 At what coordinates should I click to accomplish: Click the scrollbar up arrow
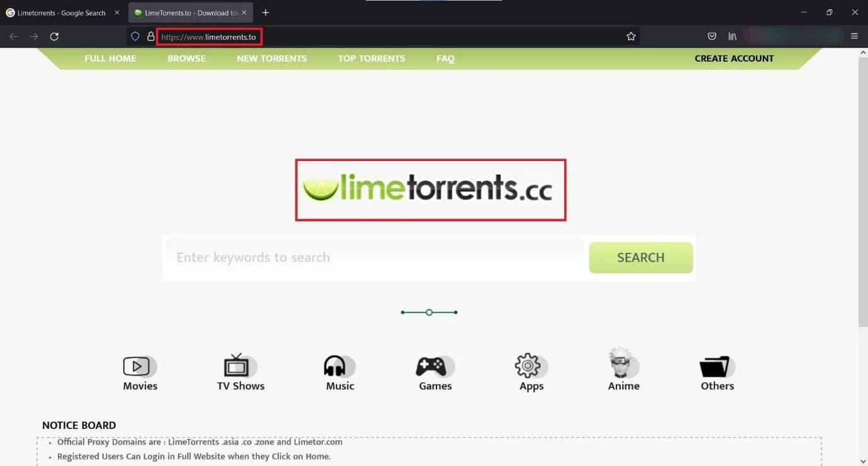point(863,53)
